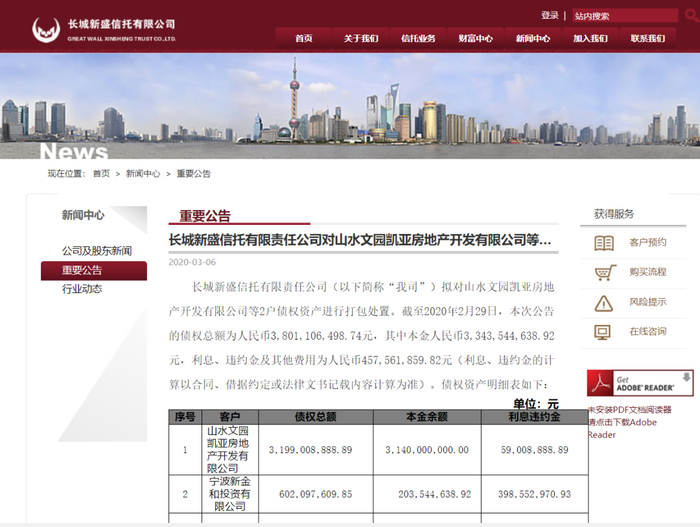
Task: Click the 序号 column header
Action: pos(185,417)
